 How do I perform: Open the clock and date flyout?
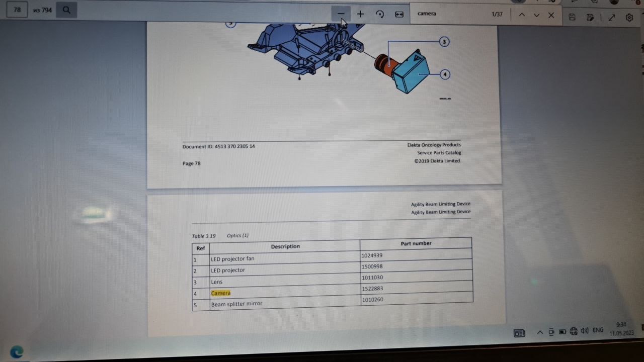point(621,329)
